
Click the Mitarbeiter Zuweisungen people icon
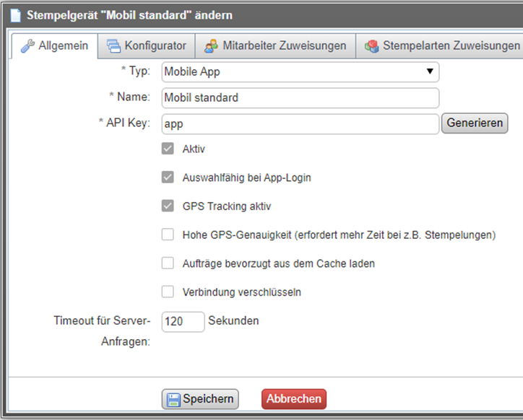pos(211,46)
